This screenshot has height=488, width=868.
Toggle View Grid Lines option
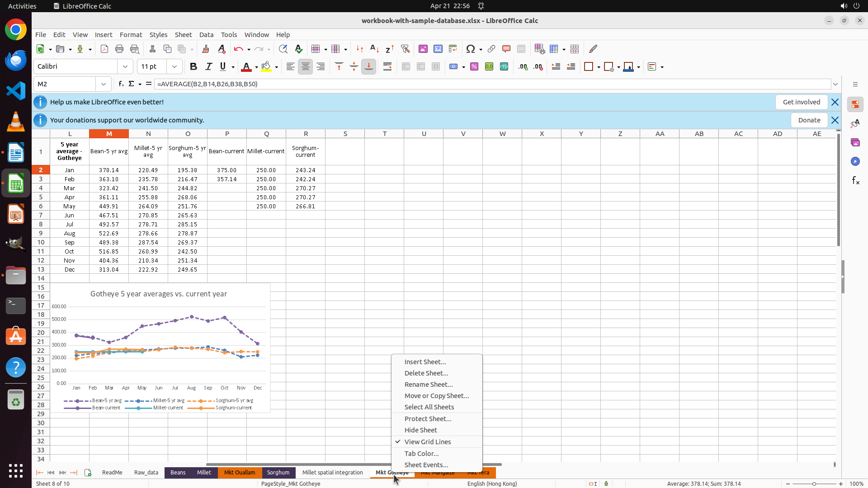(x=427, y=441)
